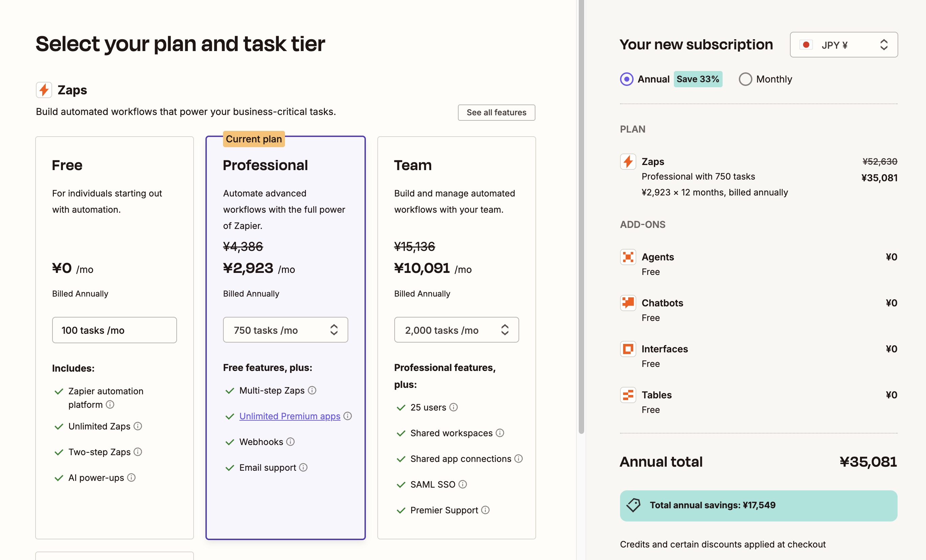
Task: Select the Professional plan card heading
Action: (265, 166)
